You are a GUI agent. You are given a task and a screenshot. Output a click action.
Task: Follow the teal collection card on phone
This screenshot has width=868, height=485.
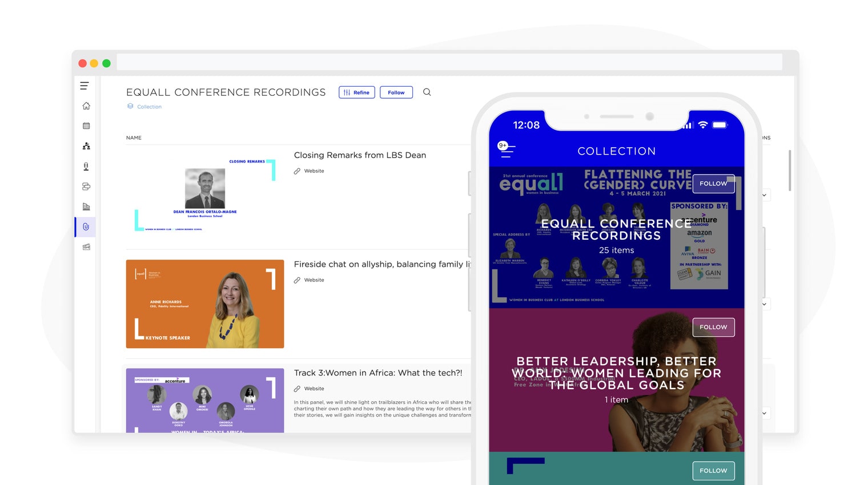click(713, 471)
